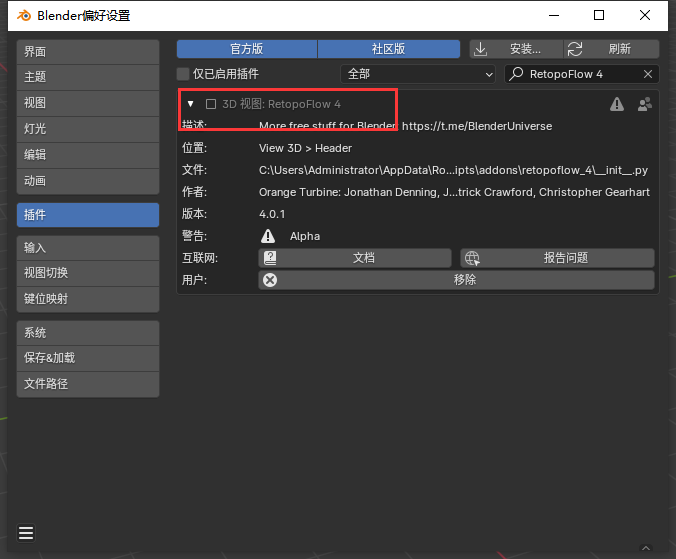
Task: Maximize the Blender preferences window
Action: point(599,16)
